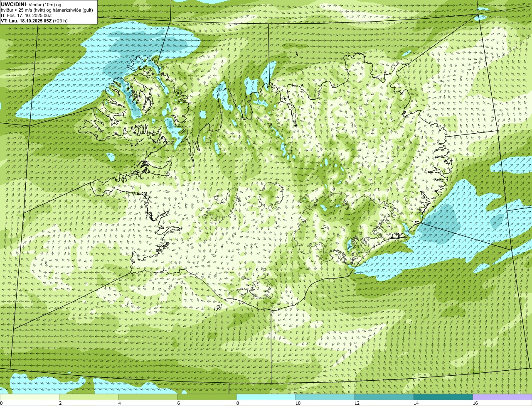Click the legend label "6"
Viewport: 532px width, 406px height.
click(x=179, y=403)
